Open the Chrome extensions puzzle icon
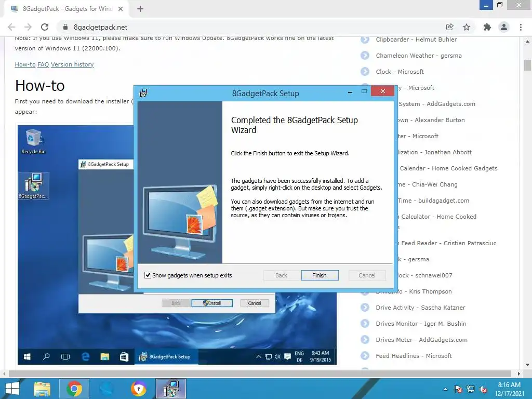The height and width of the screenshot is (399, 532). 487,27
